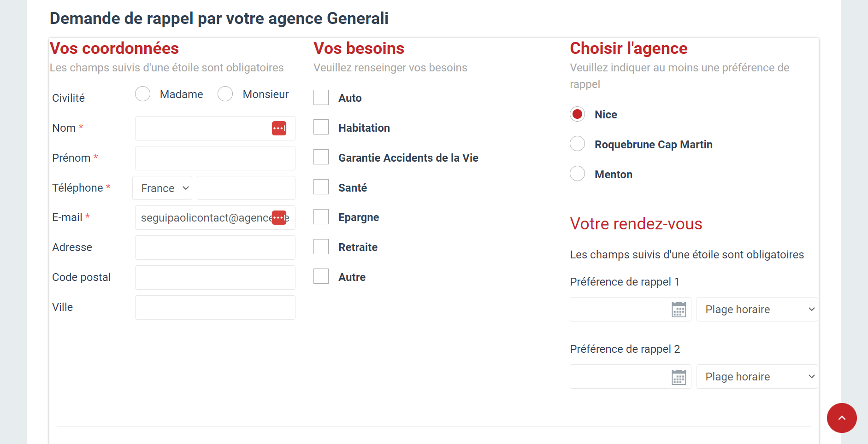Choose the Roquebrune Cap Martin agency
The width and height of the screenshot is (868, 444).
577,144
